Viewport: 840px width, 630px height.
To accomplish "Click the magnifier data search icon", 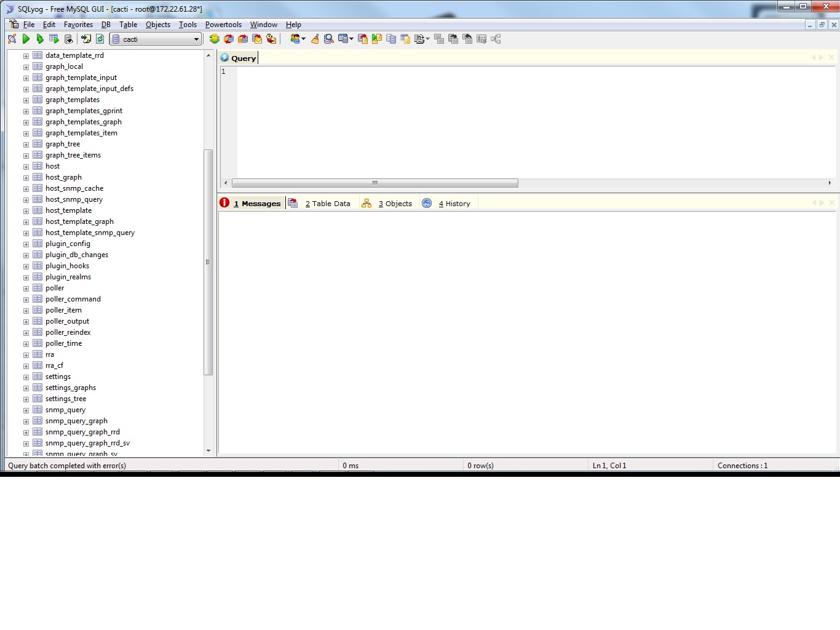I will [329, 39].
